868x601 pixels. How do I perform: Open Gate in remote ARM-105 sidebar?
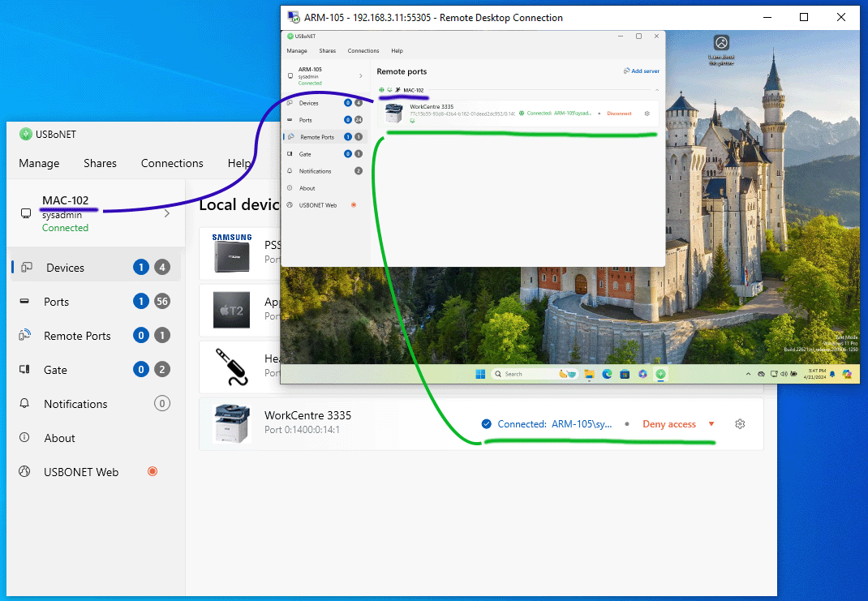coord(325,154)
